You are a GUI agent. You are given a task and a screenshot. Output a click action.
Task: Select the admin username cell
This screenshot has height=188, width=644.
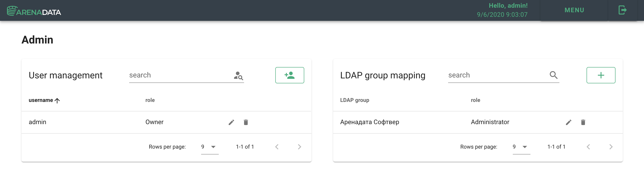click(38, 122)
